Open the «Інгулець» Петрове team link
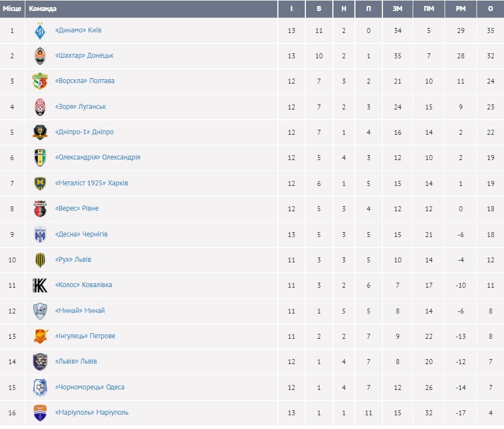 click(x=85, y=336)
